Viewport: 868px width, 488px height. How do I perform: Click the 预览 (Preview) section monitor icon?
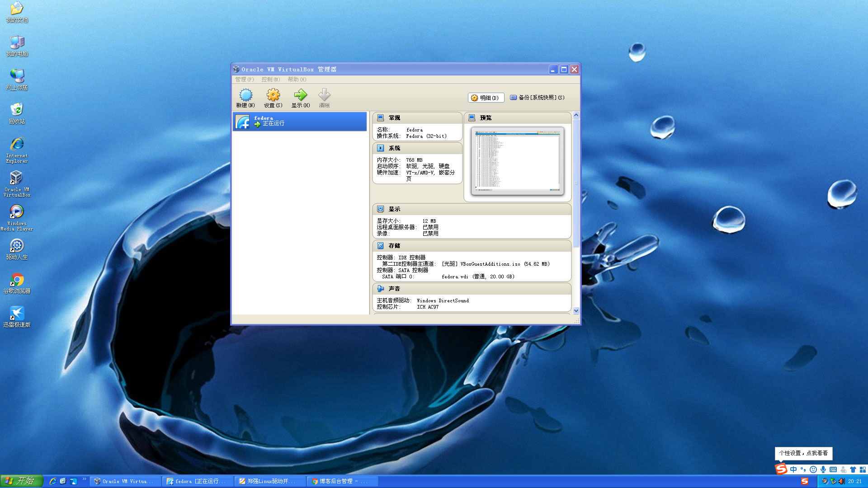472,117
